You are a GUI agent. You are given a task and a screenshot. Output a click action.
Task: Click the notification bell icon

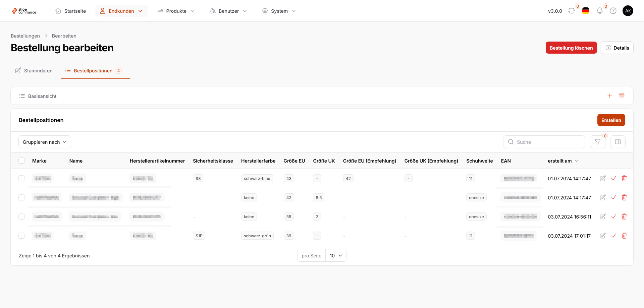pos(599,11)
